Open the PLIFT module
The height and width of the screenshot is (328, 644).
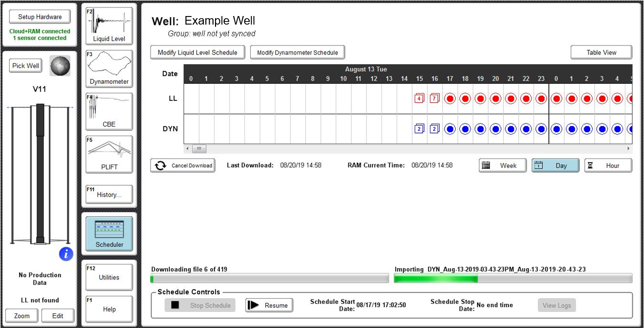coord(109,154)
